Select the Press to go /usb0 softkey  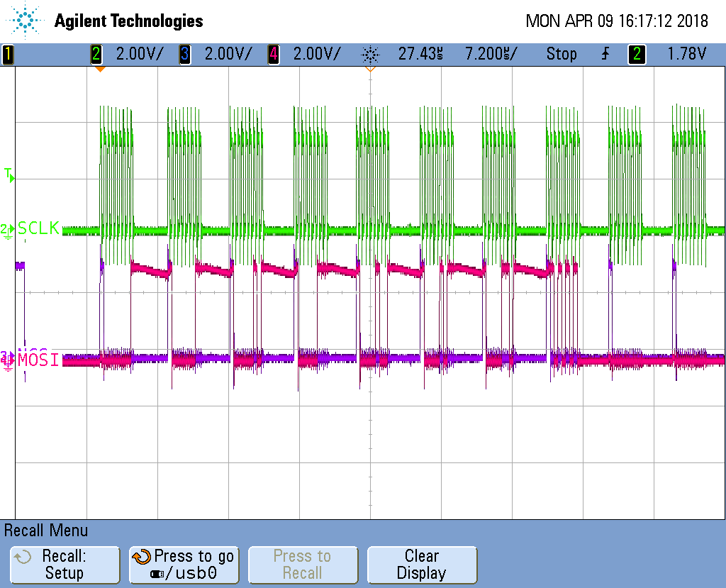pyautogui.click(x=184, y=565)
